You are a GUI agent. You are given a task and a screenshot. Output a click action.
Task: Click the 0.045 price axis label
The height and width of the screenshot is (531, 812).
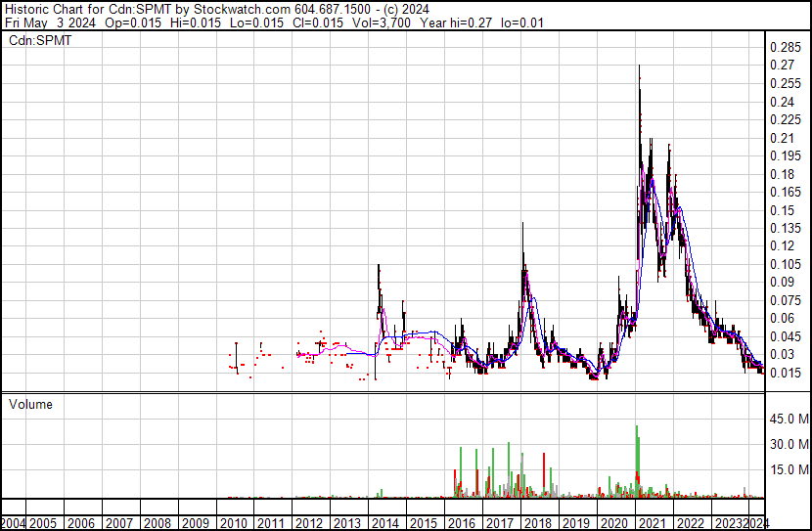(x=786, y=337)
